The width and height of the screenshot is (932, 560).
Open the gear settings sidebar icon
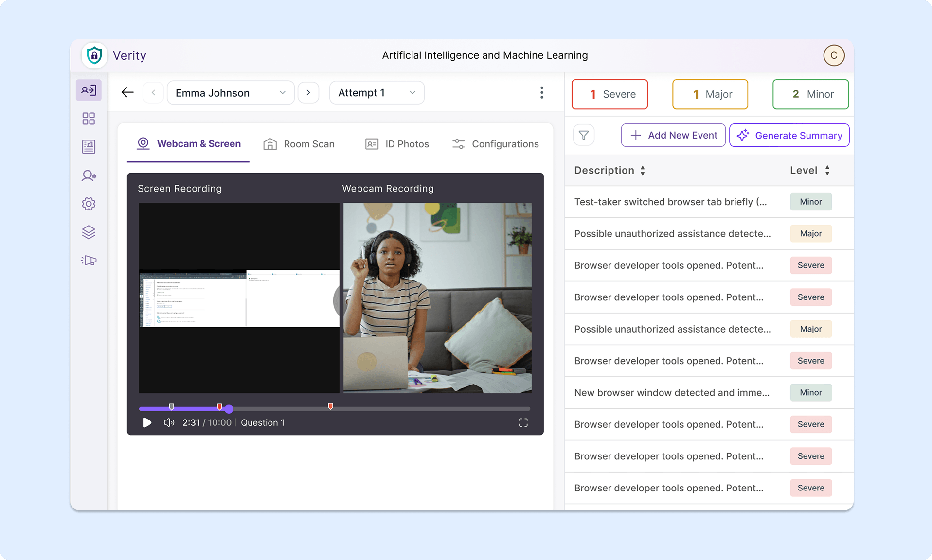(x=89, y=204)
